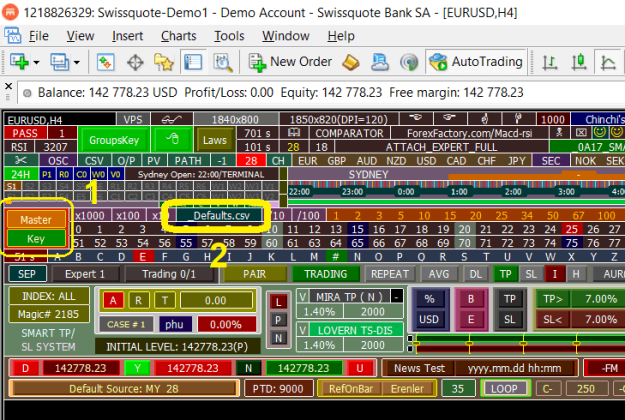Open the Defaults.csv selector
This screenshot has width=625, height=420.
(x=220, y=216)
